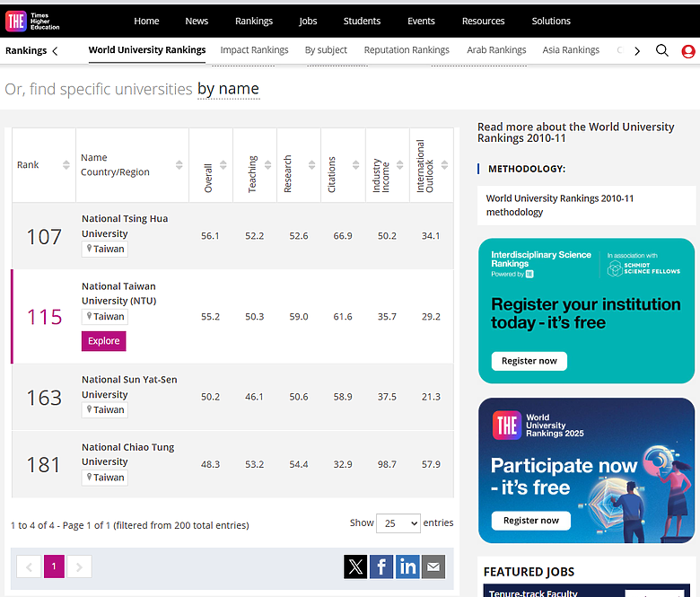Select page 1 in pagination
Screen dimensions: 700x597
[x=54, y=566]
